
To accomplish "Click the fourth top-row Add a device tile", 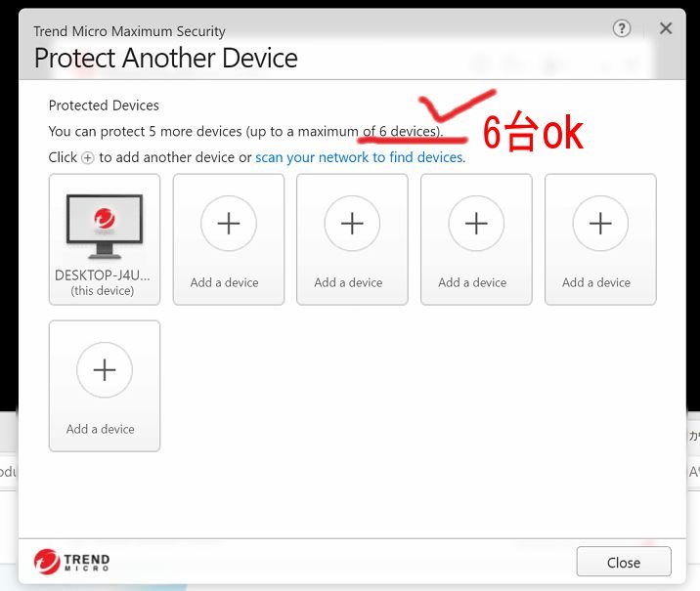I will 476,239.
